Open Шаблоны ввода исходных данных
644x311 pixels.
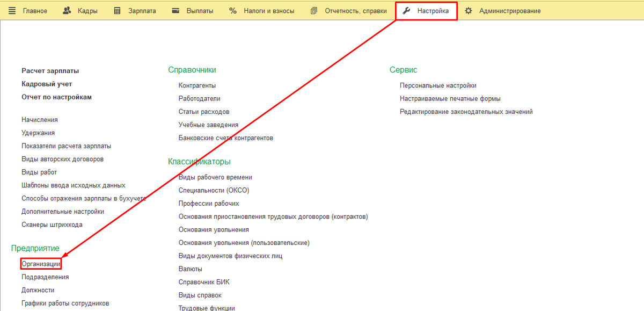point(74,185)
